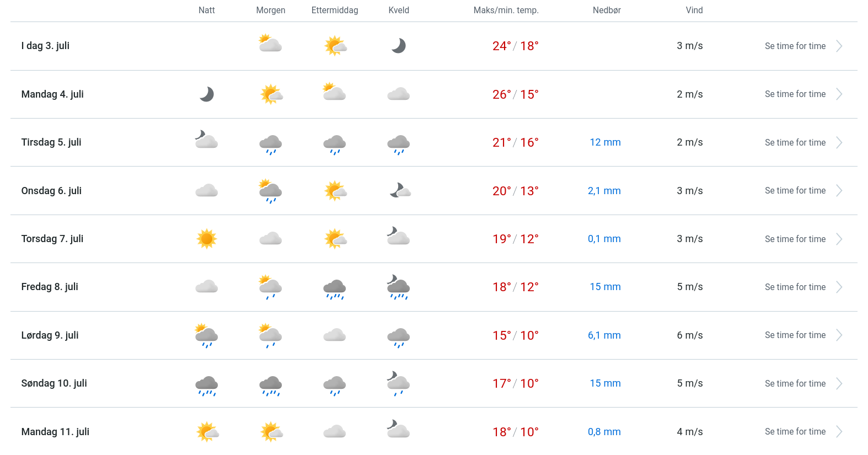The height and width of the screenshot is (455, 868).
Task: Expand hourly details chevron for I dag 3. juli
Action: pos(839,46)
